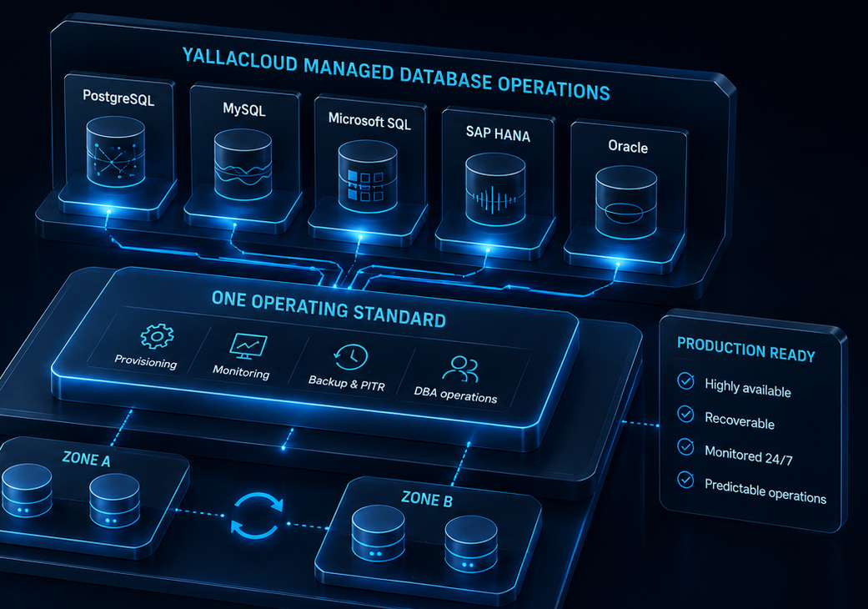Select the Provisioning gear icon
Image resolution: width=868 pixels, height=609 pixels.
(x=157, y=335)
